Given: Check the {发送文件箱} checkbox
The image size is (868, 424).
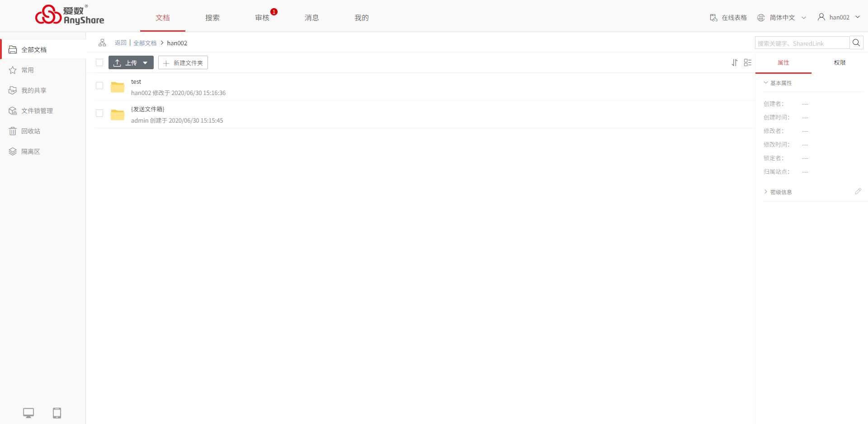Looking at the screenshot, I should pyautogui.click(x=99, y=113).
